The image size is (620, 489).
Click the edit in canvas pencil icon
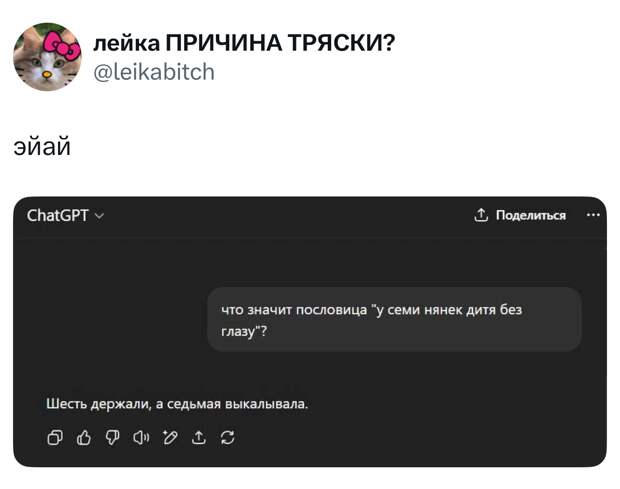pyautogui.click(x=170, y=437)
